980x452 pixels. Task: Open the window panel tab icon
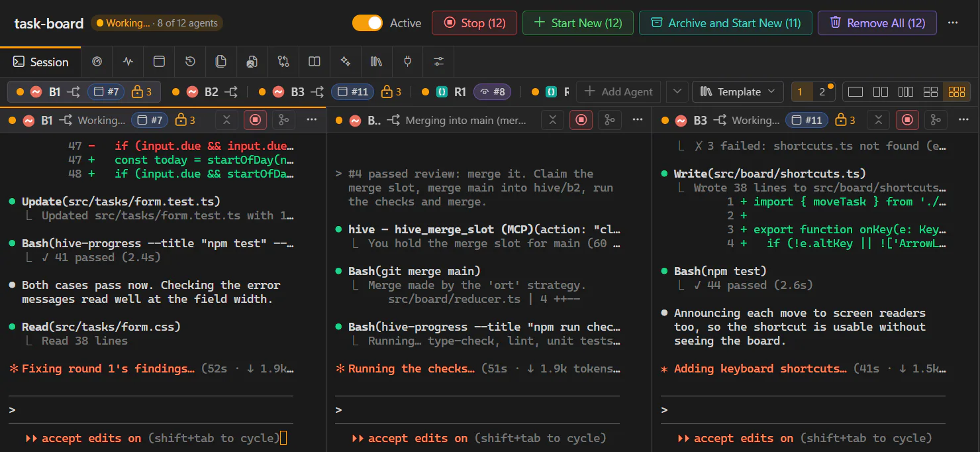coord(159,62)
